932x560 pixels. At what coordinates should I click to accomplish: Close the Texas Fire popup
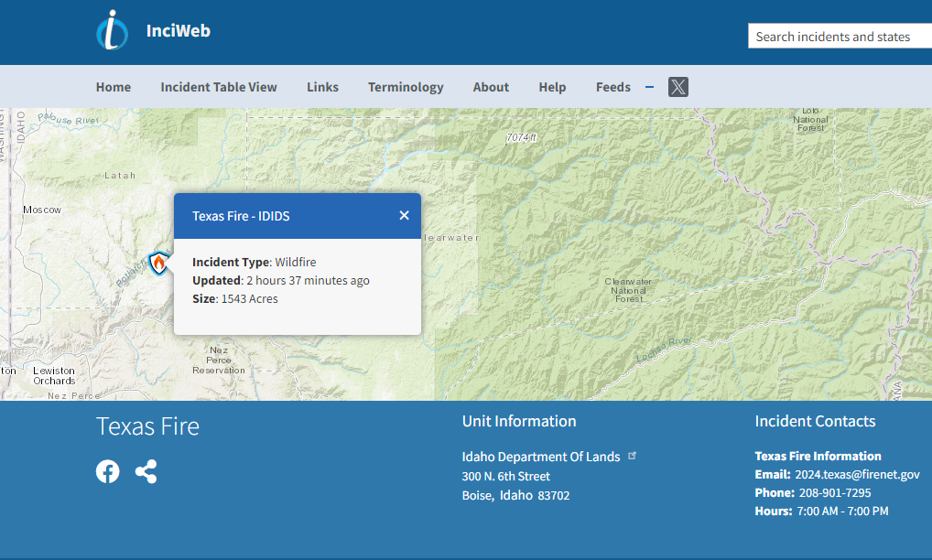404,216
